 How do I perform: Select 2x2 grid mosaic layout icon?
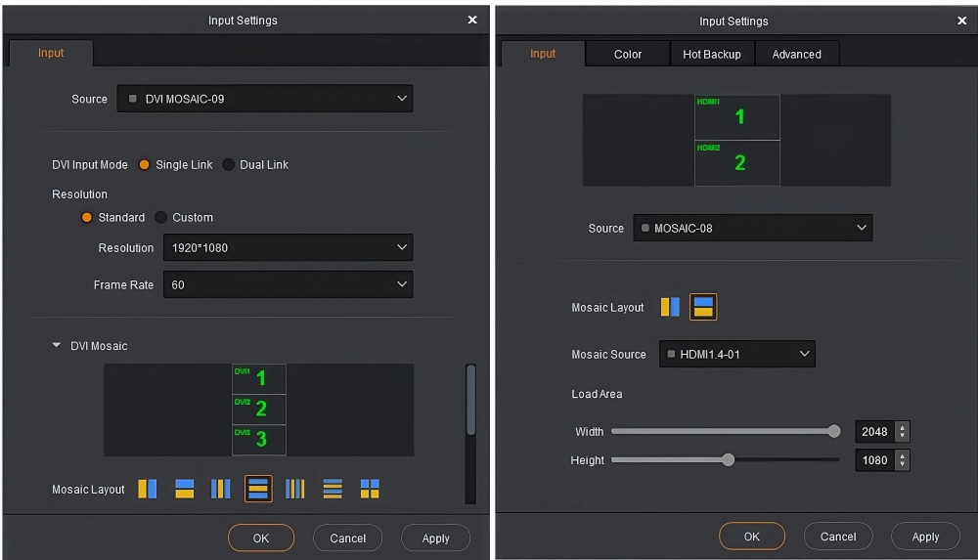click(370, 489)
